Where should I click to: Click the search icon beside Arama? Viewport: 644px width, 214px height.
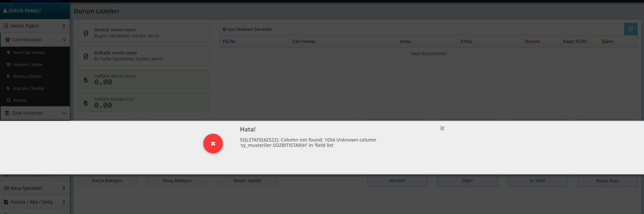[8, 100]
